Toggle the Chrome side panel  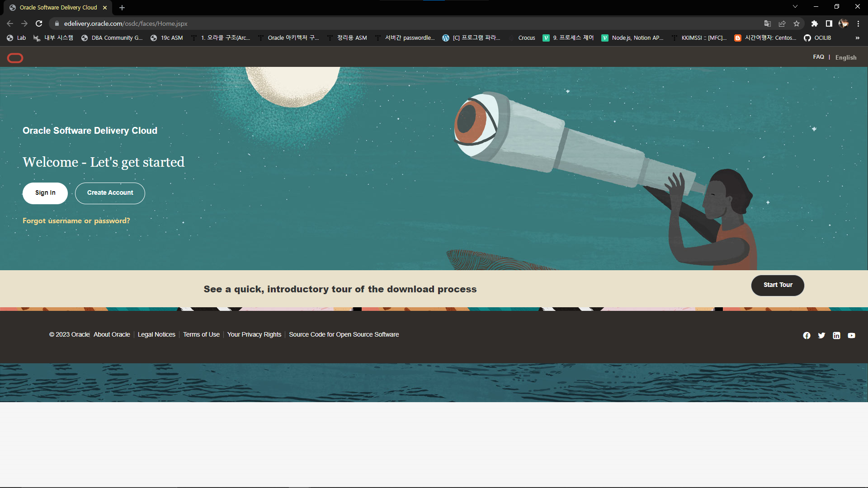(x=829, y=23)
